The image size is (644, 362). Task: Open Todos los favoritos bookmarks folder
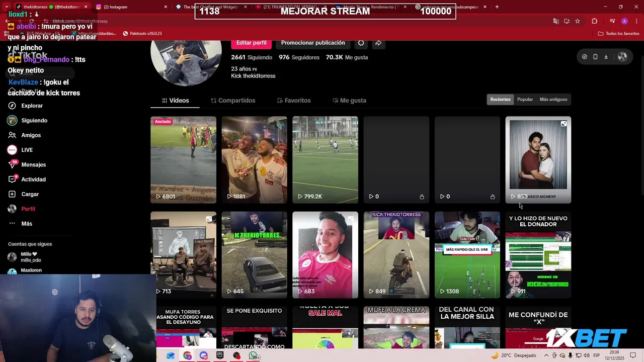coord(618,33)
